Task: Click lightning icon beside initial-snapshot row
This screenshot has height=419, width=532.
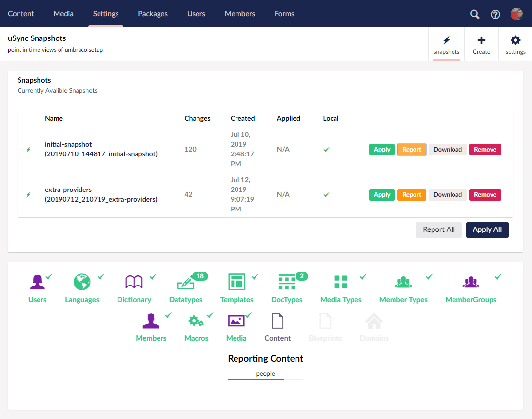Action: point(28,150)
